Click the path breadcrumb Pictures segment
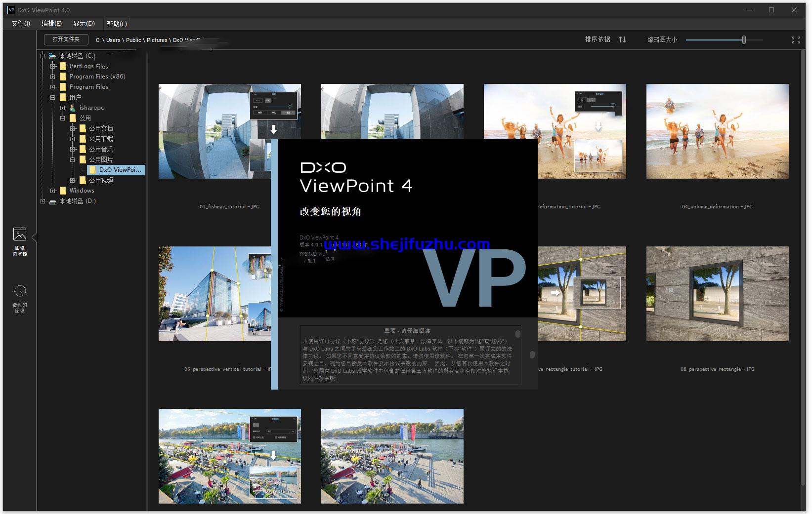The width and height of the screenshot is (812, 514). (157, 40)
